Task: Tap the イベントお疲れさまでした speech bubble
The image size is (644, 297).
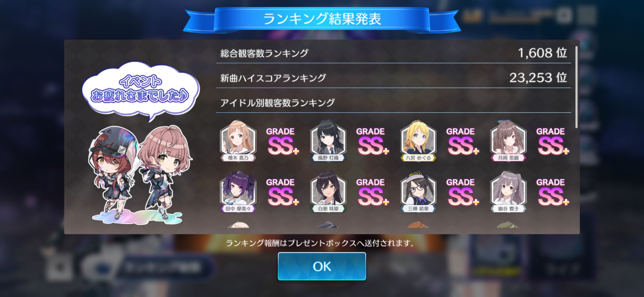Action: [x=140, y=90]
